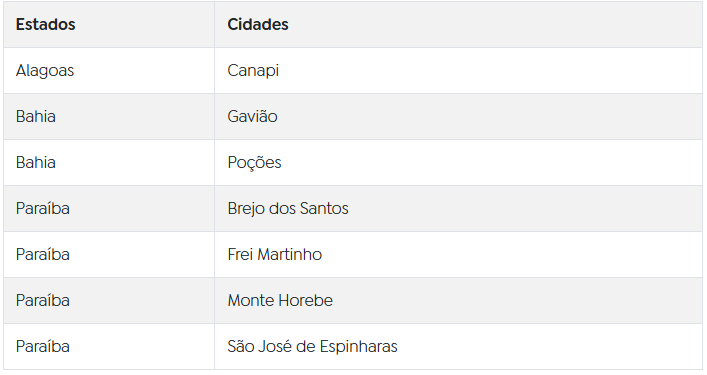This screenshot has width=707, height=375.
Task: Select Paraíba cell beside Brejo dos Santos
Action: 109,208
